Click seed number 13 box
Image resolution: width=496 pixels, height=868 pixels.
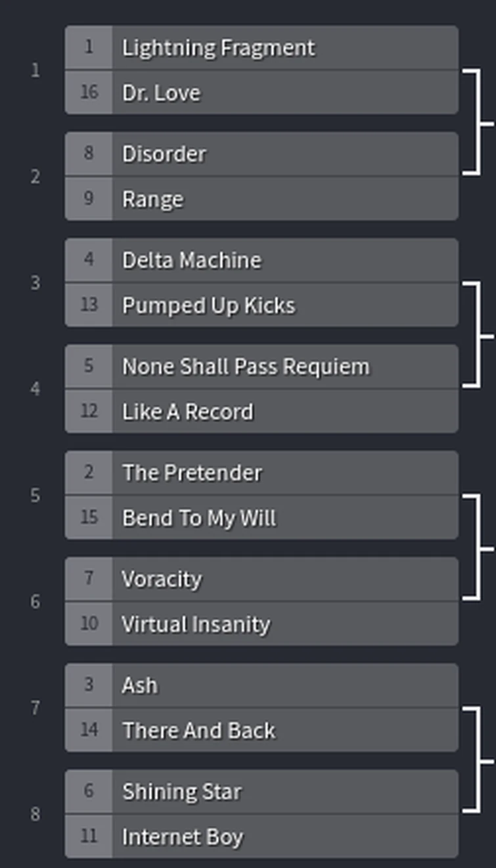pyautogui.click(x=89, y=305)
